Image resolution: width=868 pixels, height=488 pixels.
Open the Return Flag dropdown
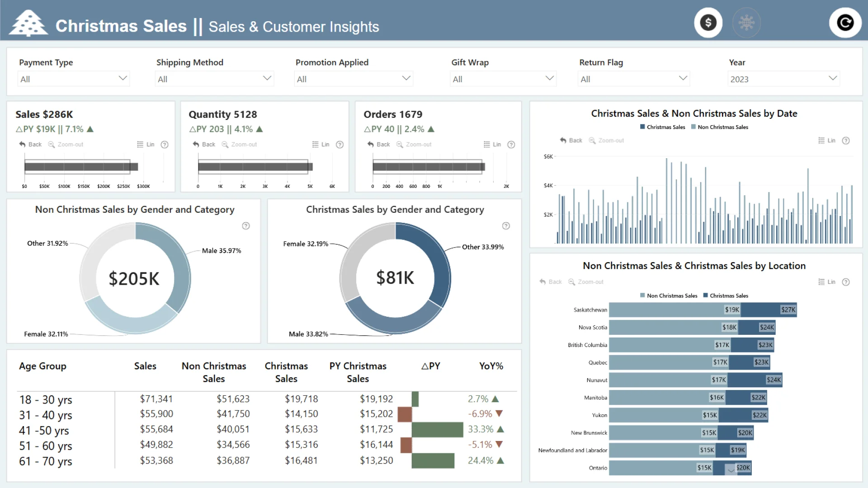(x=634, y=79)
